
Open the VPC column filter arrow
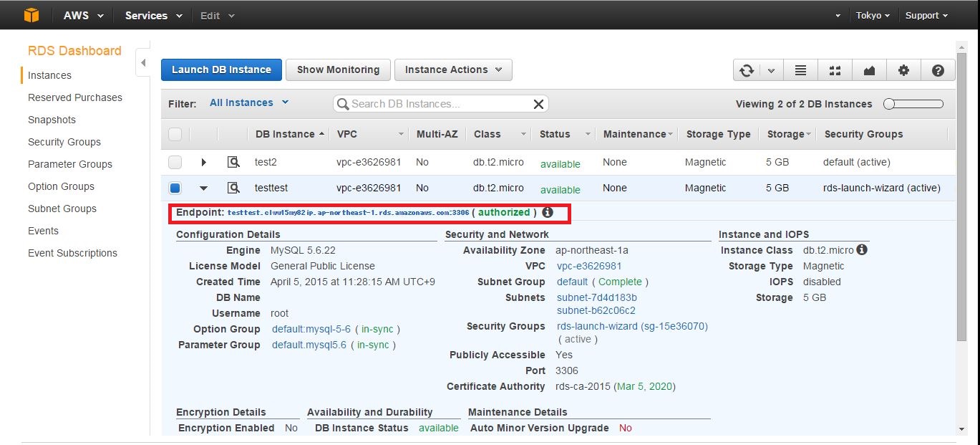click(401, 134)
